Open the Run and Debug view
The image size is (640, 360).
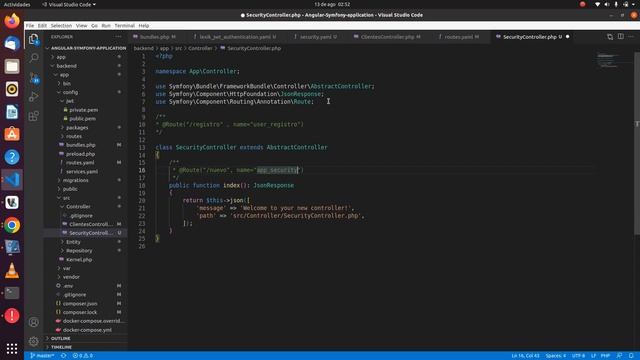point(34,97)
